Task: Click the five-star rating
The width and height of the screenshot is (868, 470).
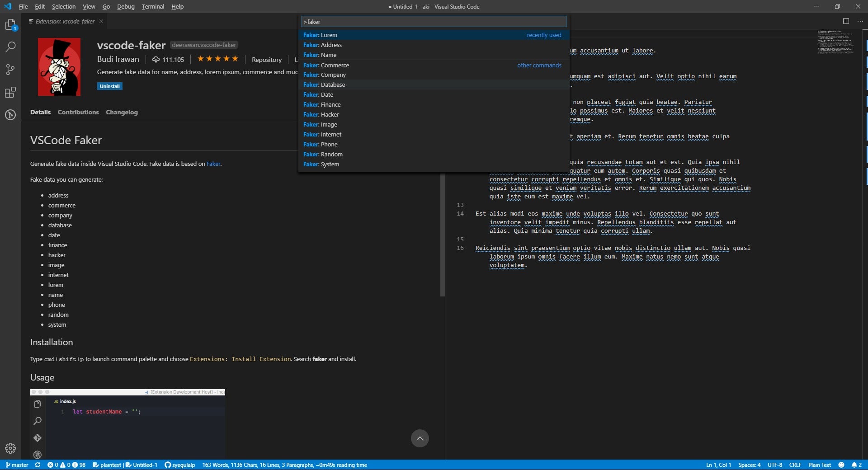Action: [217, 59]
